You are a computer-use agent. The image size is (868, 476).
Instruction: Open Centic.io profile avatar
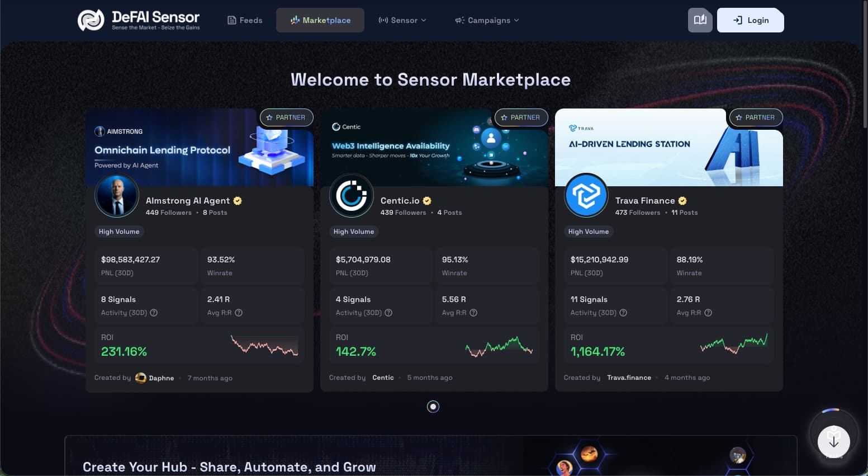click(x=352, y=196)
